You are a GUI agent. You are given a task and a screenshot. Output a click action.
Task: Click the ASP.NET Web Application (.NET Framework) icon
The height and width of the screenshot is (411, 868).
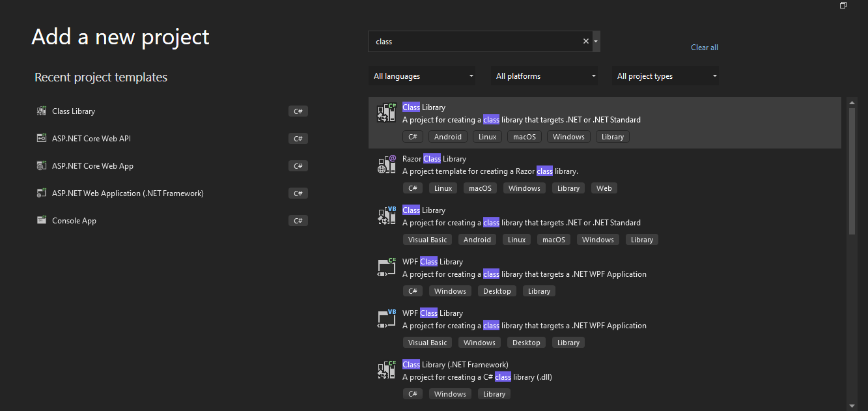pyautogui.click(x=42, y=193)
